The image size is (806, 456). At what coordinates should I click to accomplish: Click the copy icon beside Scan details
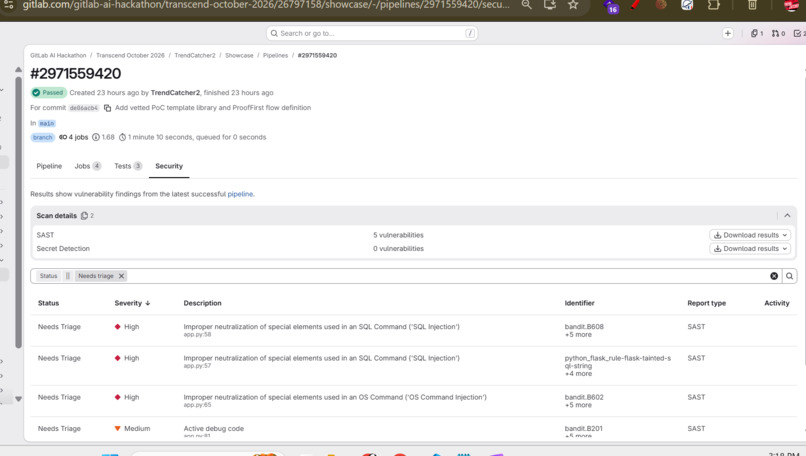tap(84, 215)
